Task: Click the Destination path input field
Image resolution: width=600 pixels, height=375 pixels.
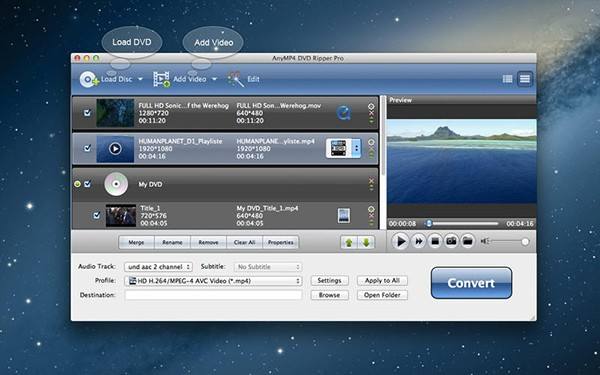Action: pyautogui.click(x=213, y=295)
